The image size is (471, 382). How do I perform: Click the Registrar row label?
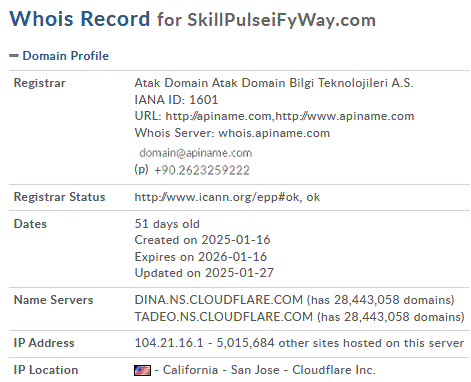40,83
